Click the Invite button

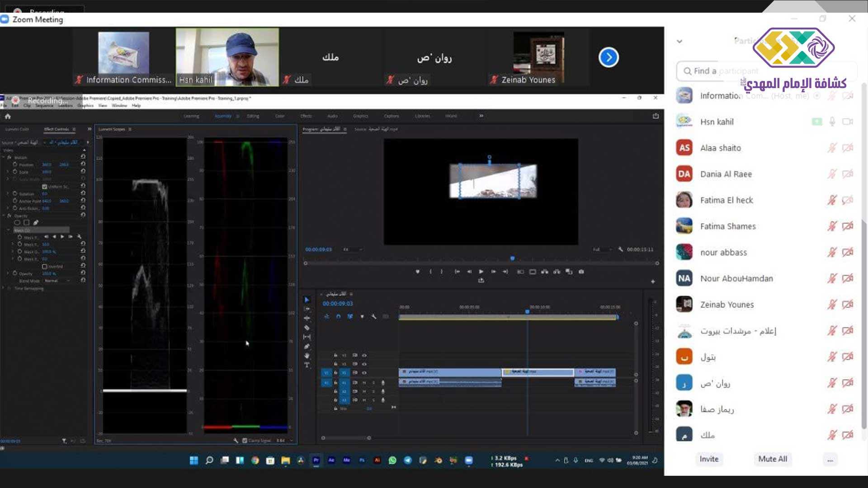(x=709, y=459)
